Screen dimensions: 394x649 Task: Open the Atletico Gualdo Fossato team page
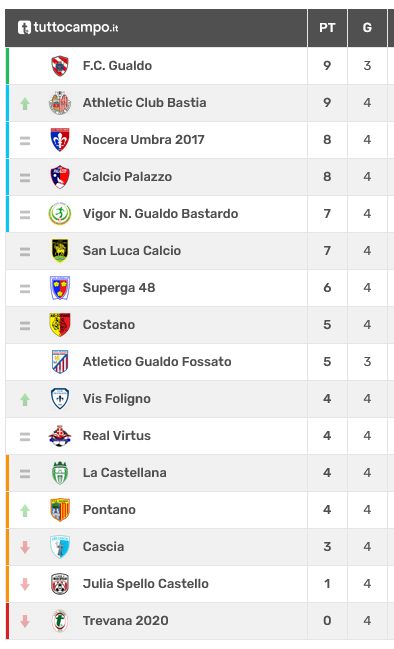pos(157,362)
